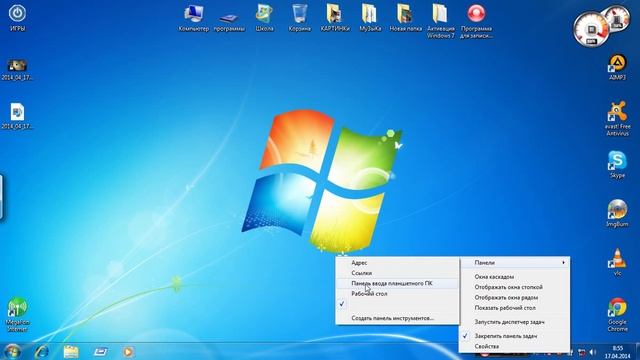This screenshot has height=360, width=640.
Task: Launch the Программа для записи shortcut
Action: tap(476, 21)
